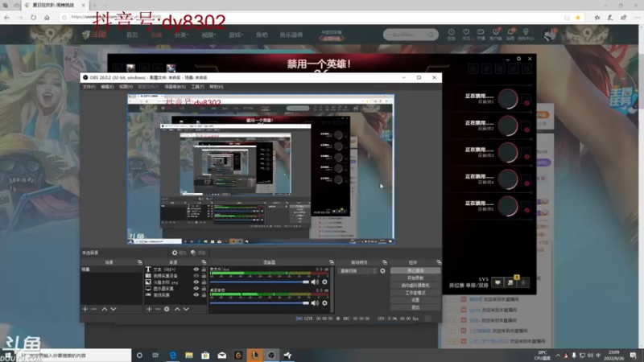This screenshot has height=362, width=644.
Task: Select the 显示器采集 source row
Action: 175,289
